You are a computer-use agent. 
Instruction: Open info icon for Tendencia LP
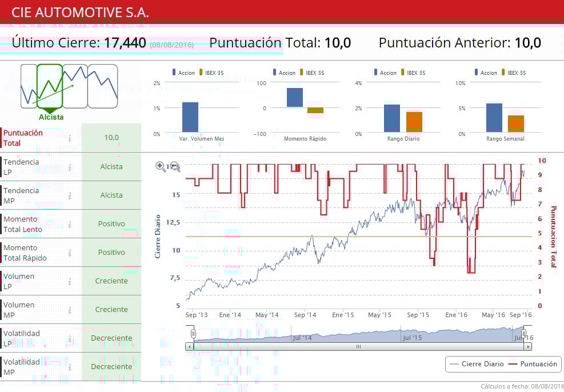[x=70, y=167]
